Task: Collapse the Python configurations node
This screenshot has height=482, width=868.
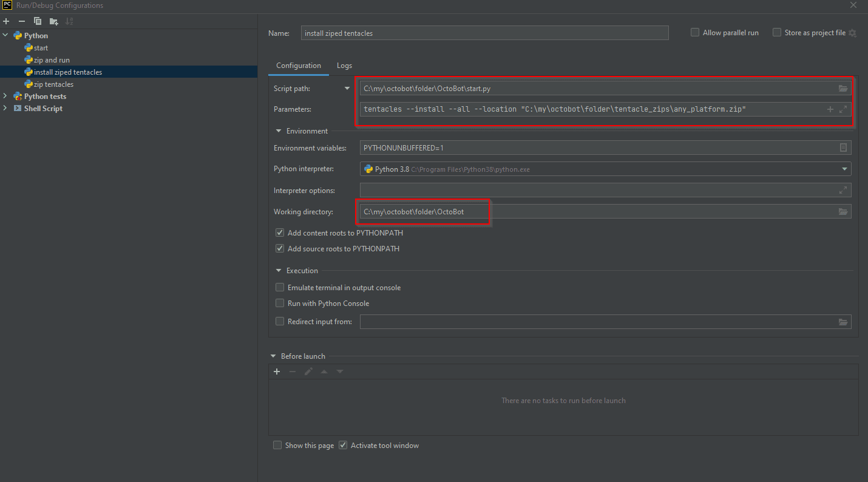Action: point(5,36)
